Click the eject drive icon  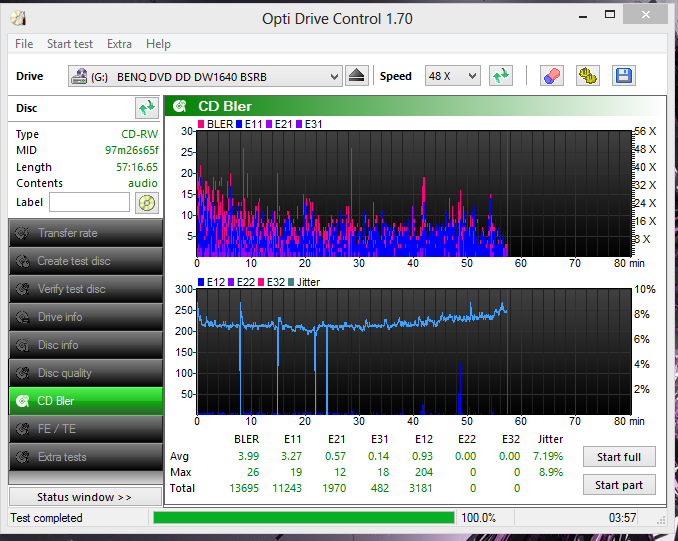tap(357, 76)
